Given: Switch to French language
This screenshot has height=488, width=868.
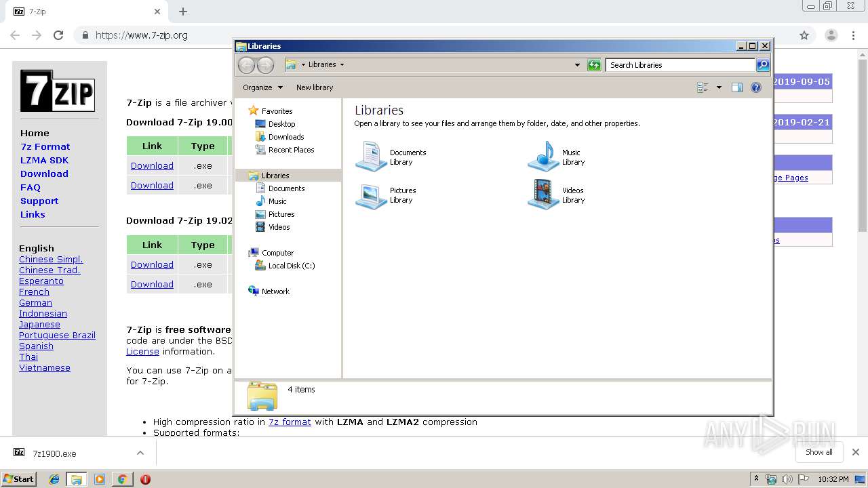Looking at the screenshot, I should [x=34, y=292].
